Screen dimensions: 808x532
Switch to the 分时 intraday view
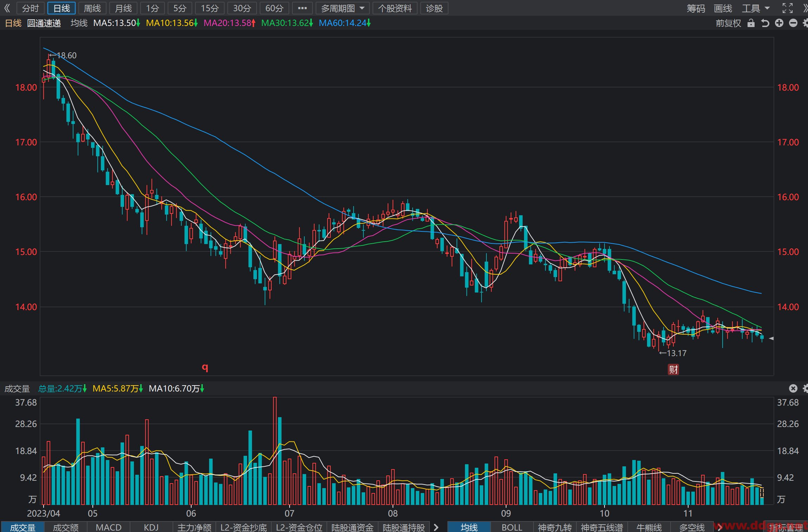31,8
